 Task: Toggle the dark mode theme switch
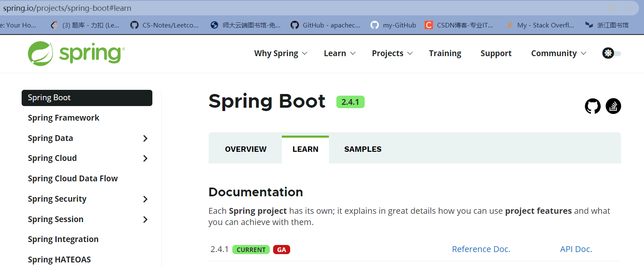pyautogui.click(x=612, y=53)
